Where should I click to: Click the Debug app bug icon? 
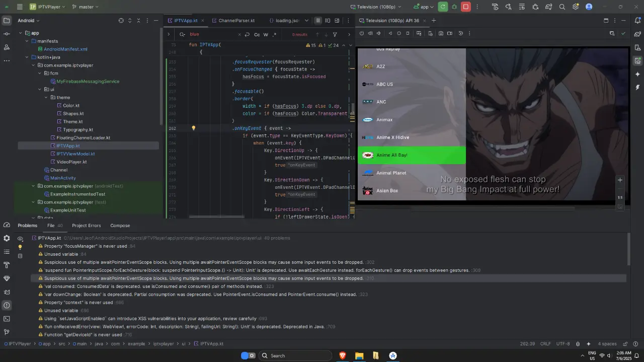(454, 7)
